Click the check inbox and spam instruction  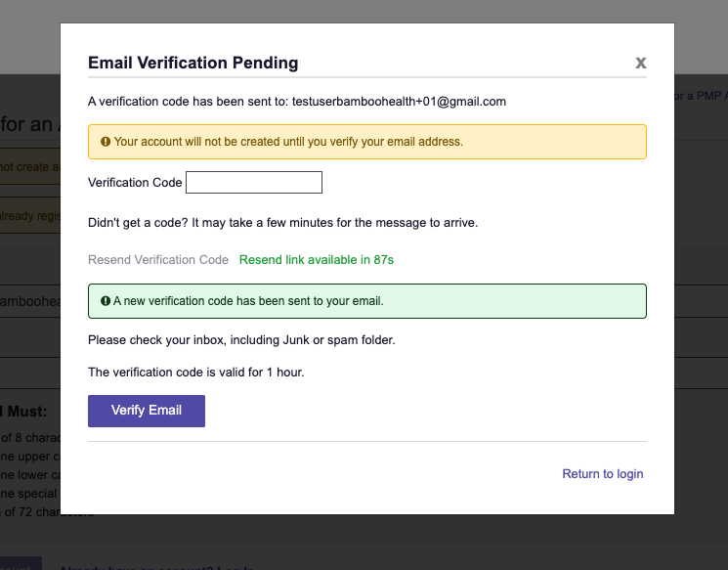point(241,340)
